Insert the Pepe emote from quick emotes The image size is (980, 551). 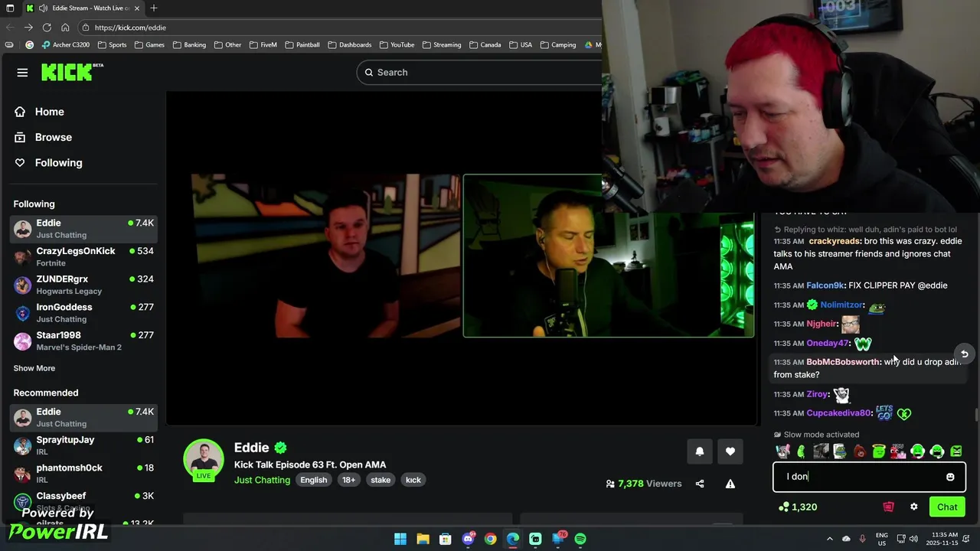point(840,452)
